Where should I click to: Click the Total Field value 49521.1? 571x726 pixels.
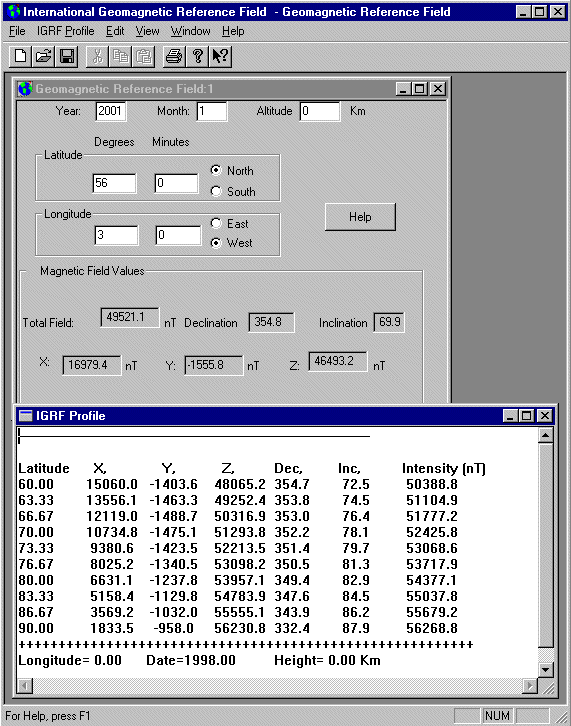pos(130,317)
